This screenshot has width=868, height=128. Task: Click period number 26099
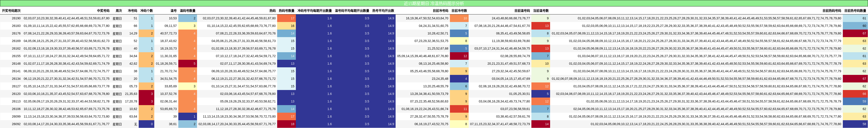16,117
